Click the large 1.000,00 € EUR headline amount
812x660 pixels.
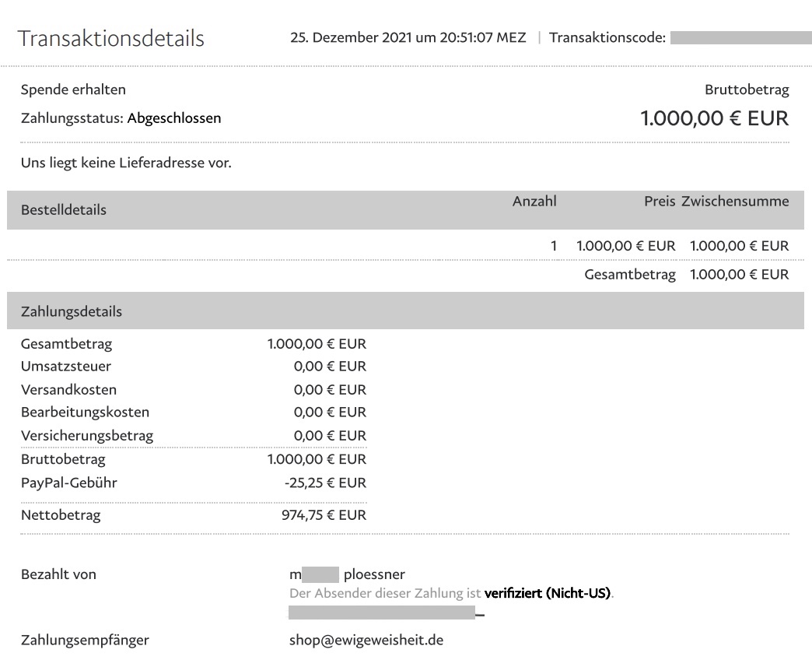715,118
